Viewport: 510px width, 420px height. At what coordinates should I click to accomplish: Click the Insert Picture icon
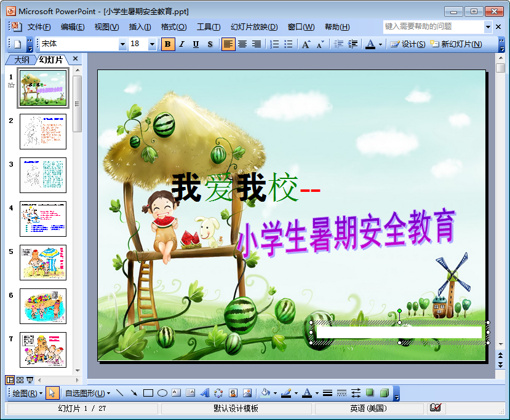click(x=247, y=393)
